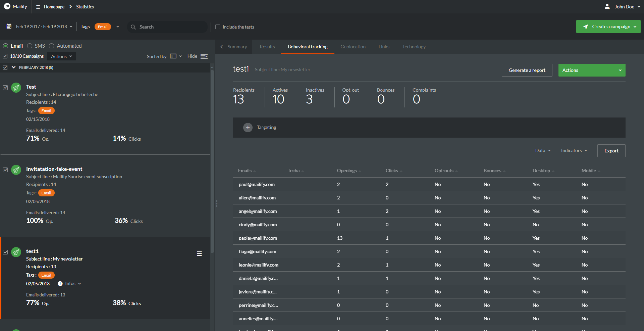Screen dimensions: 644x331
Task: Click the Sorted by layout icon
Action: pos(173,56)
